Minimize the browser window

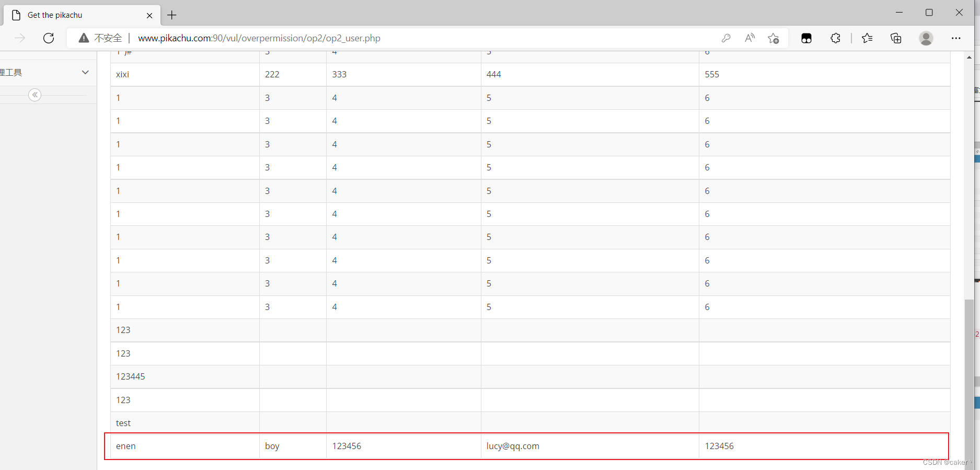pyautogui.click(x=899, y=13)
